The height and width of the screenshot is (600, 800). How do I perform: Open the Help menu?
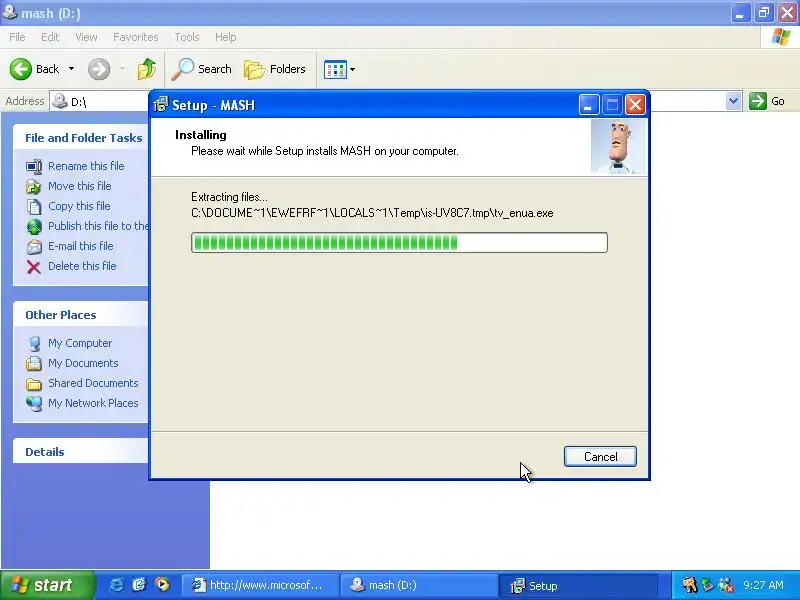point(226,37)
